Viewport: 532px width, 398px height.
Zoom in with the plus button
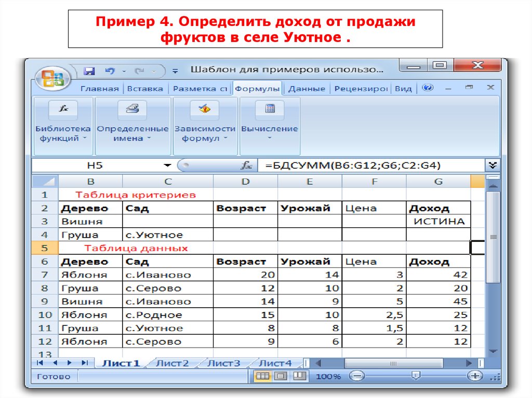[x=474, y=376]
